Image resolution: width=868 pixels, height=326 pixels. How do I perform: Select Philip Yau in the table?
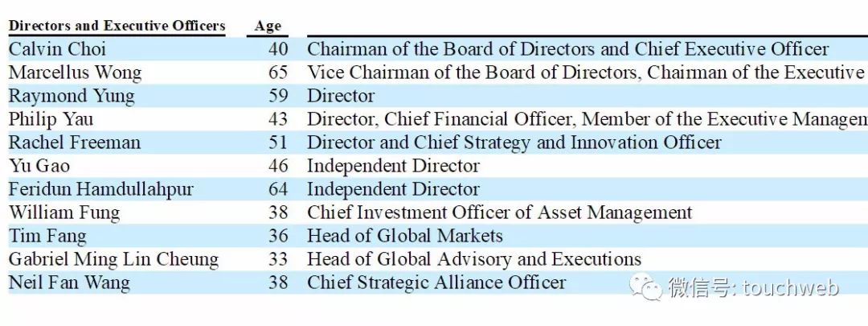click(51, 119)
